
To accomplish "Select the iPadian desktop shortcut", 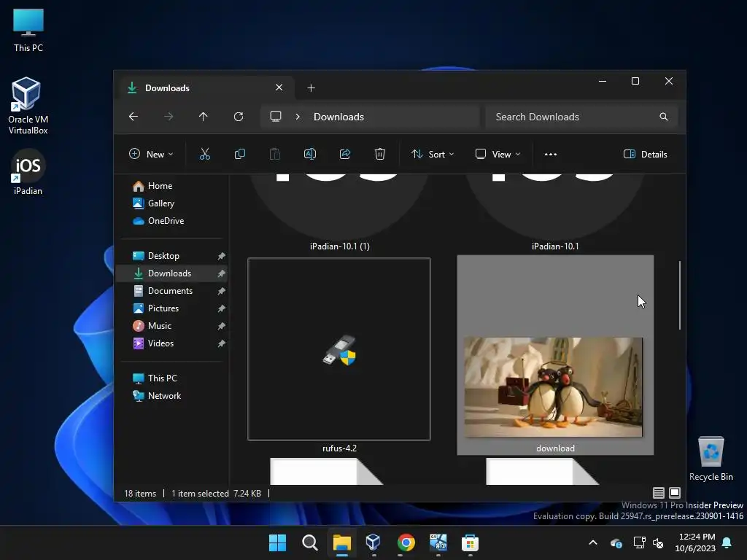I will point(28,172).
